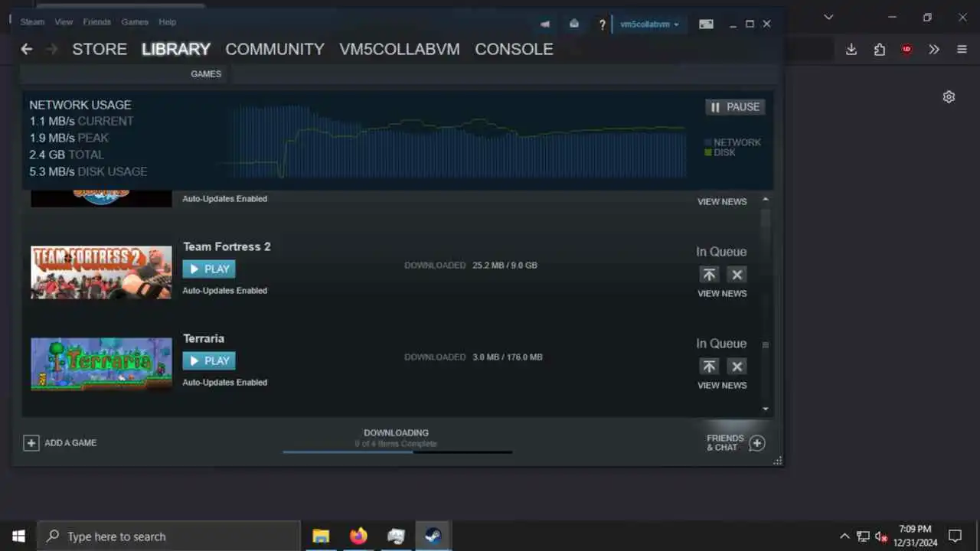The height and width of the screenshot is (551, 980).
Task: Click the 25.2 MB / 9.0 GB download value
Action: 505,266
